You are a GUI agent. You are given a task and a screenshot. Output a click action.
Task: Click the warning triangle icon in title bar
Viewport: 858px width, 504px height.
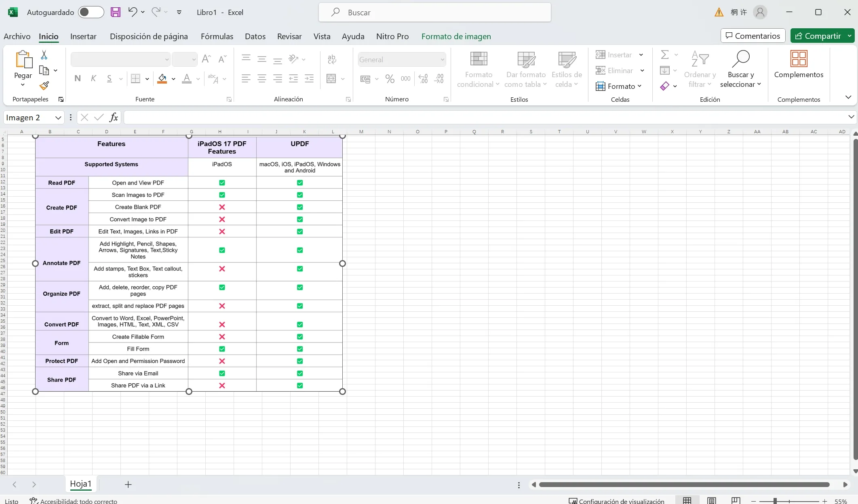pos(719,12)
